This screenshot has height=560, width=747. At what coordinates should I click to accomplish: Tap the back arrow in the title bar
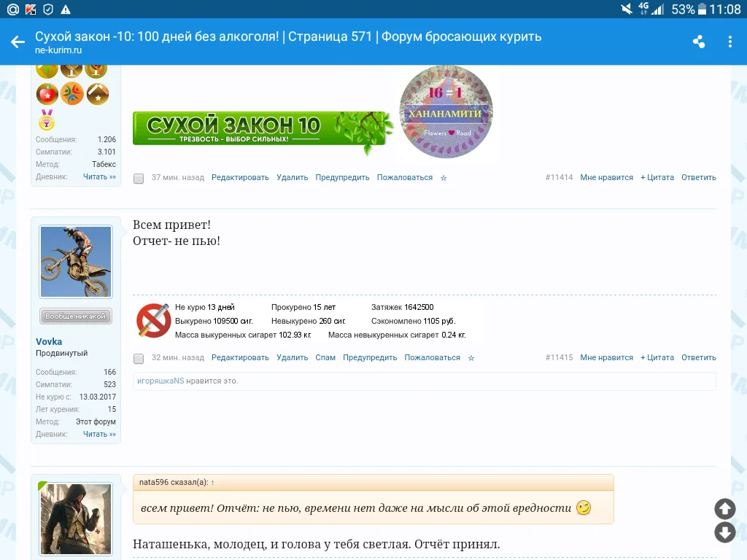coord(18,42)
